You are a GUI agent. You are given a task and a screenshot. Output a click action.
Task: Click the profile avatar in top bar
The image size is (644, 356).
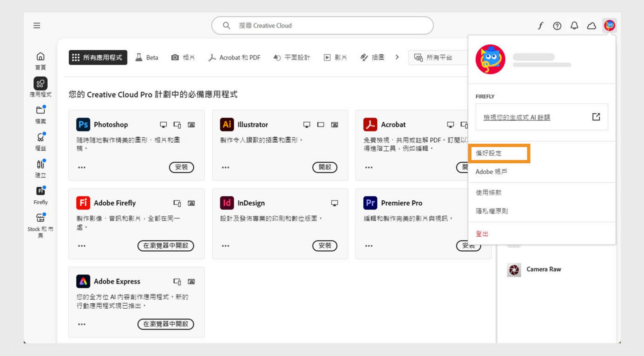click(x=609, y=26)
